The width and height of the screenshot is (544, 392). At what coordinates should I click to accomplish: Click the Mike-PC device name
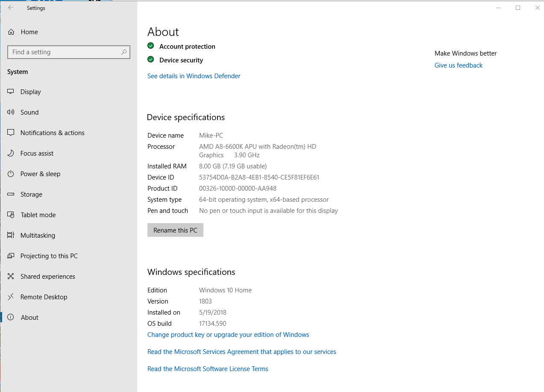211,136
